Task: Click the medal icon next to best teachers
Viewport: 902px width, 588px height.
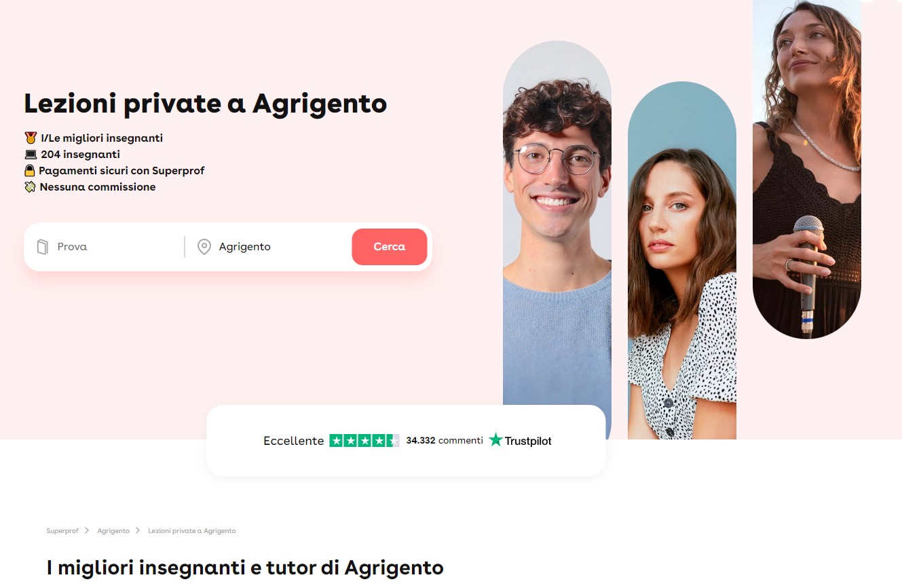Action: pyautogui.click(x=30, y=138)
